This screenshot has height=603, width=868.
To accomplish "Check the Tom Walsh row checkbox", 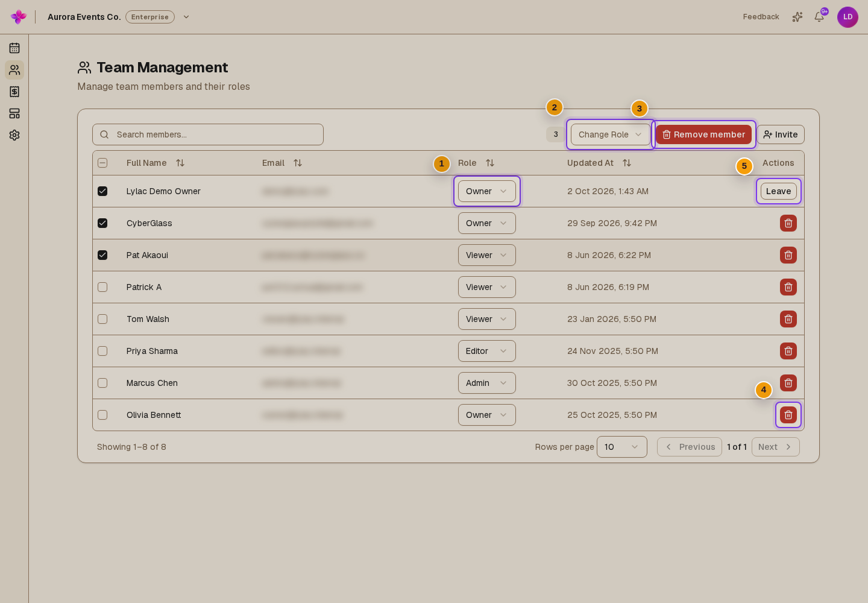I will (102, 319).
